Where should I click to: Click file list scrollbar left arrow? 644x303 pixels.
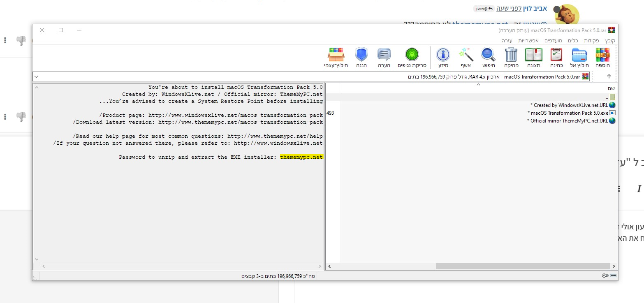pos(330,266)
